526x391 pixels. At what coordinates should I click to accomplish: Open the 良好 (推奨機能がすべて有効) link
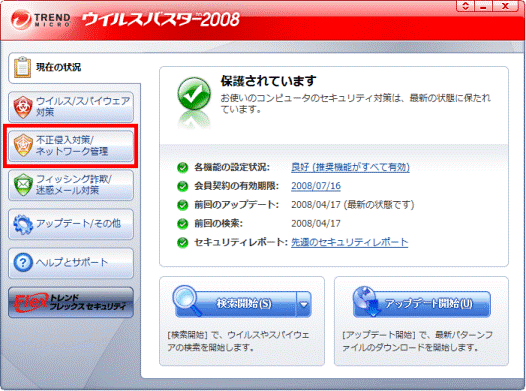[350, 167]
